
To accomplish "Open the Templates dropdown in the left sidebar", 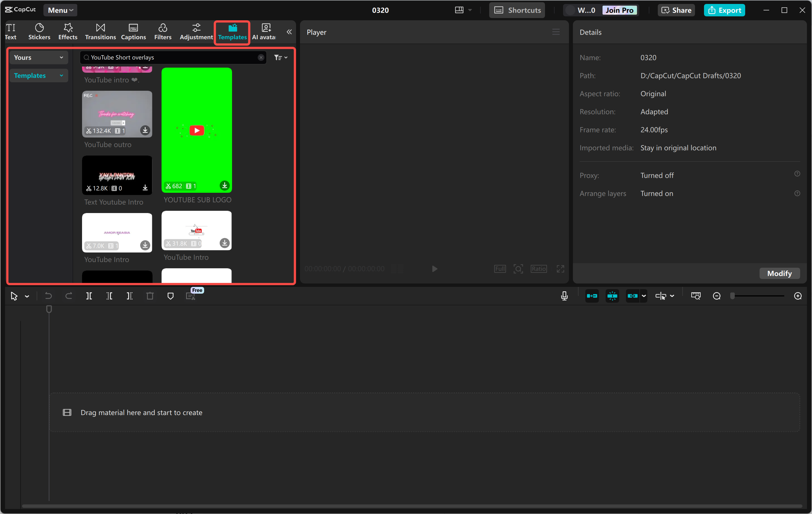I will 38,75.
